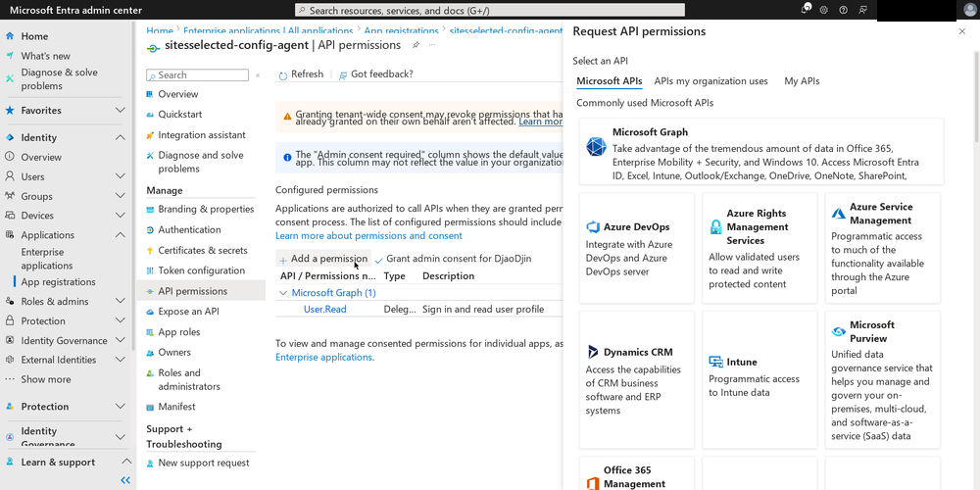Open feedback icon in top bar
This screenshot has width=980, height=490.
pyautogui.click(x=863, y=10)
